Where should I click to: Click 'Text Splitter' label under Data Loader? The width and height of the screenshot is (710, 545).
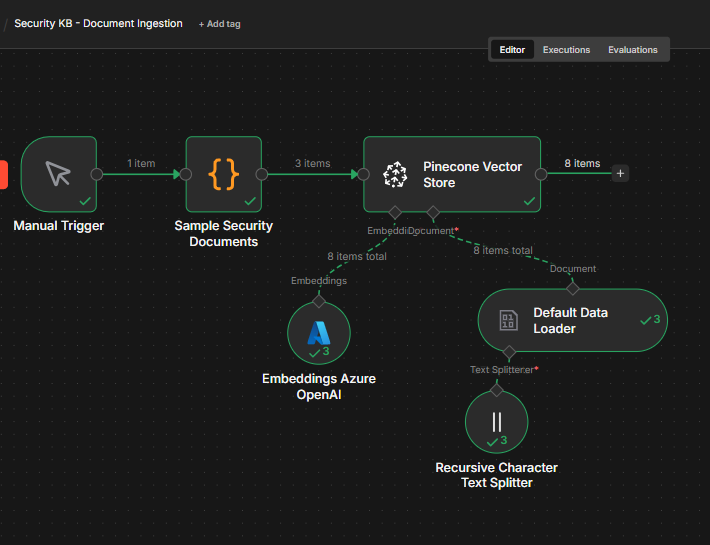tap(503, 369)
